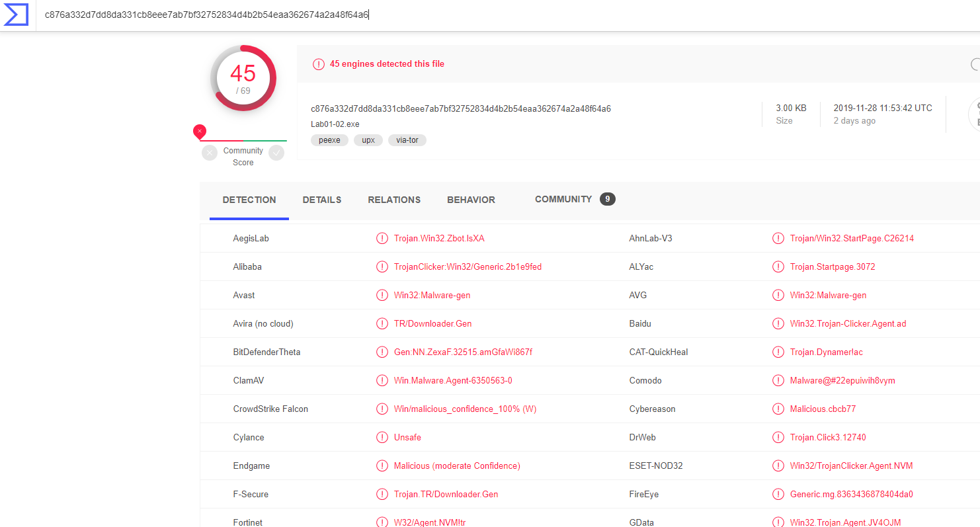Viewport: 980px width, 527px height.
Task: Vote harmless with the checkmark community button
Action: pos(276,153)
